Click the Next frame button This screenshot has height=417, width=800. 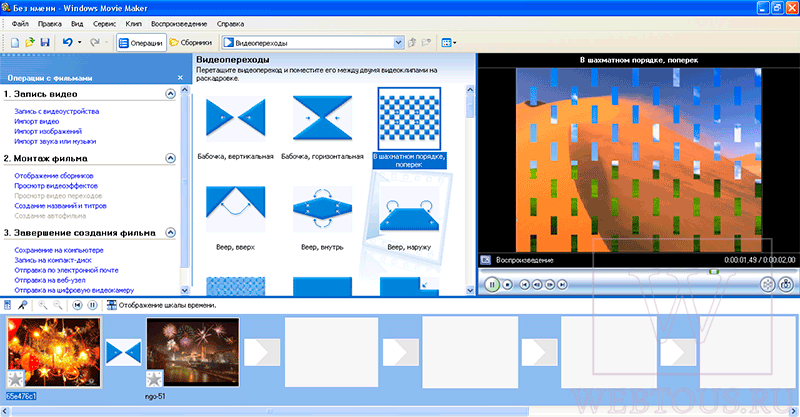(549, 284)
